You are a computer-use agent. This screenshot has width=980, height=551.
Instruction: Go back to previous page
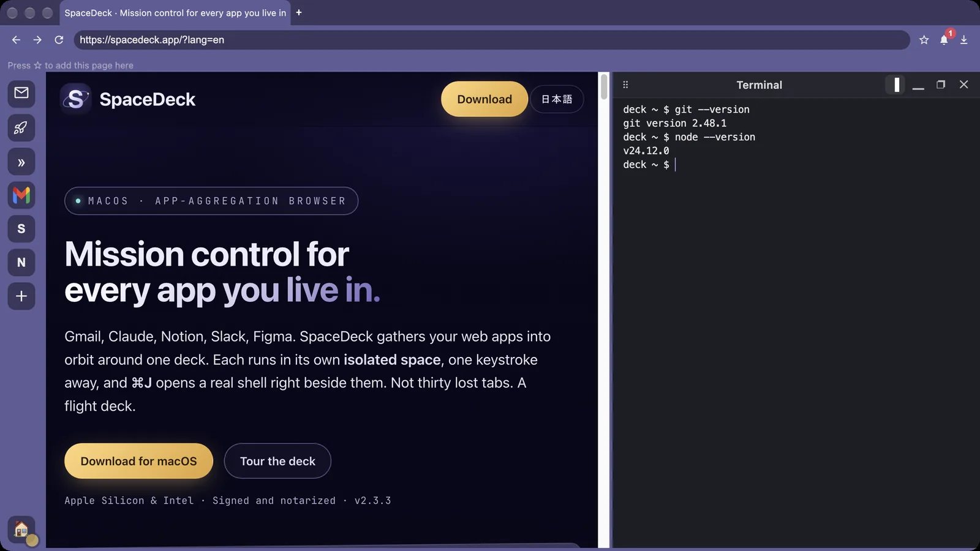(16, 40)
